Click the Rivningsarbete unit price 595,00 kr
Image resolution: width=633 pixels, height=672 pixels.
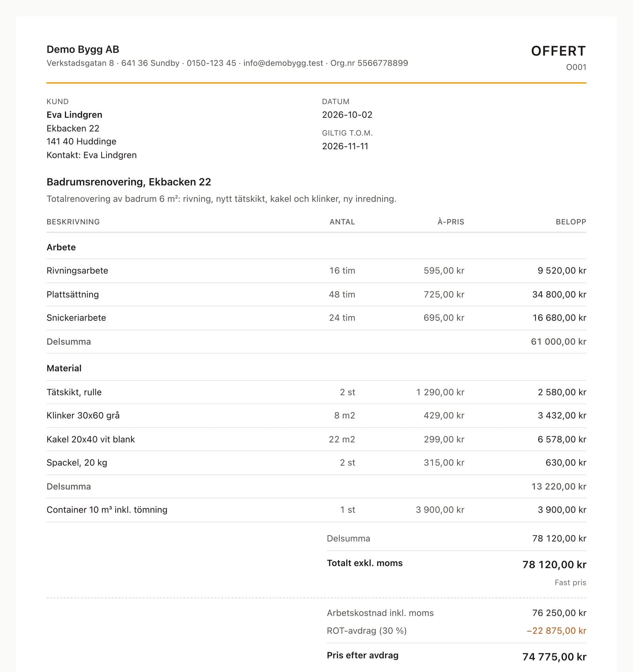[x=444, y=271]
